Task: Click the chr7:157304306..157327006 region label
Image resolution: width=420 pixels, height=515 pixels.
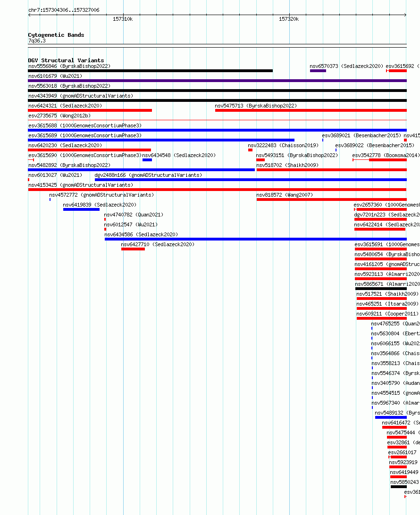Action: [64, 10]
